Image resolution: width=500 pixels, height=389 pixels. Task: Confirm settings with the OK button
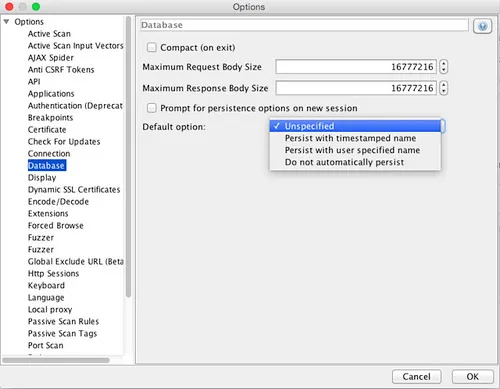point(472,377)
